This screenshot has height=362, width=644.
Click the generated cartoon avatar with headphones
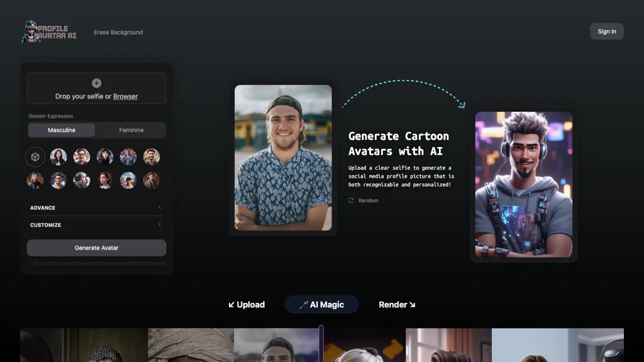pos(524,185)
